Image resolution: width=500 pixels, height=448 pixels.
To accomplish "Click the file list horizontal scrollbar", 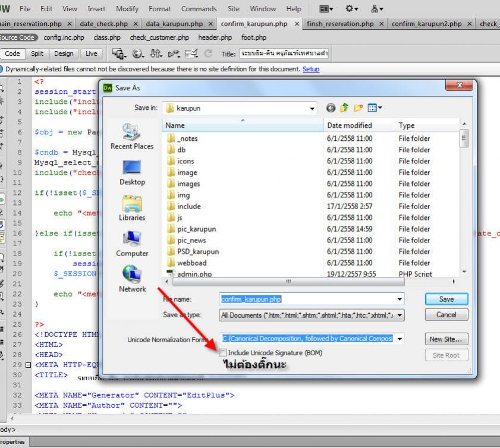I will click(288, 282).
